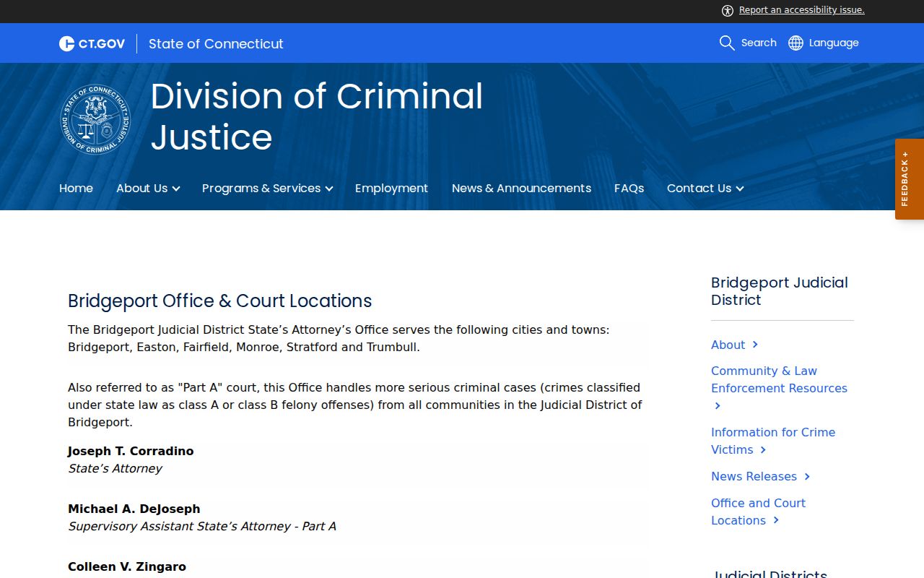This screenshot has width=924, height=578.
Task: Click the Bridgeport Judicial District sidebar heading
Action: (x=780, y=291)
